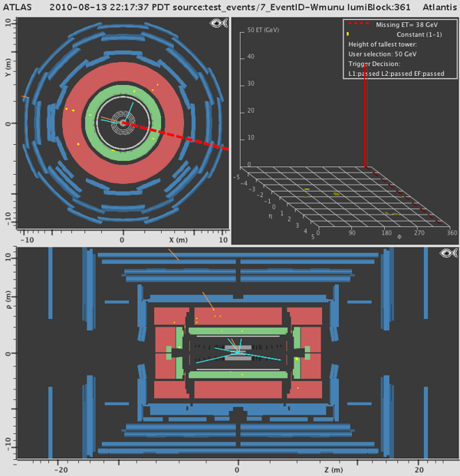
Task: Click the "Atlantis" label at top right
Action: [439, 5]
